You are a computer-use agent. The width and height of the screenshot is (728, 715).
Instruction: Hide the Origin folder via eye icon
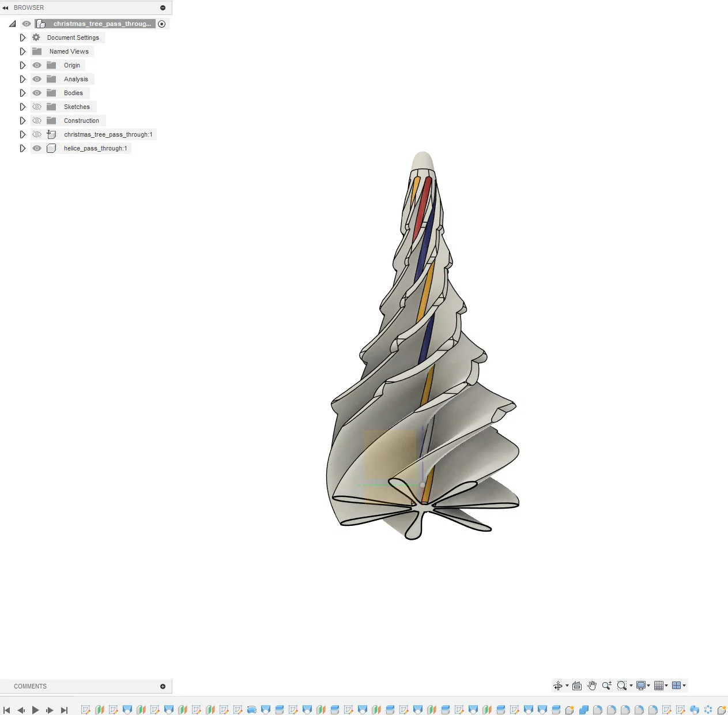click(37, 65)
